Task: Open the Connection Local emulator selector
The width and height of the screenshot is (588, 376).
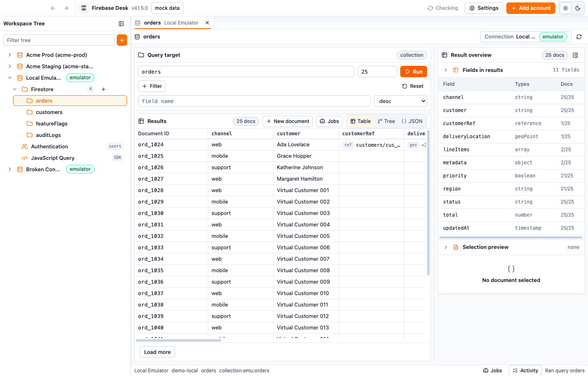Action: (x=526, y=37)
